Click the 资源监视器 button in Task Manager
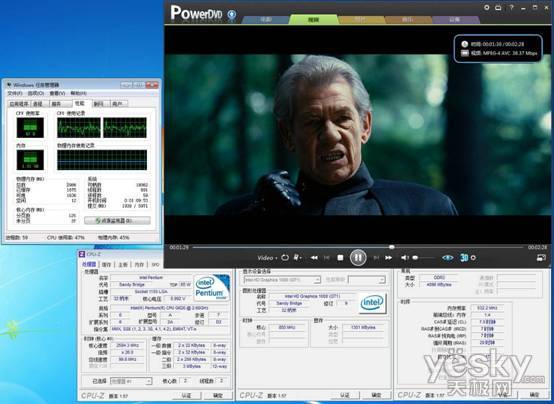This screenshot has height=404, width=554. click(x=117, y=221)
